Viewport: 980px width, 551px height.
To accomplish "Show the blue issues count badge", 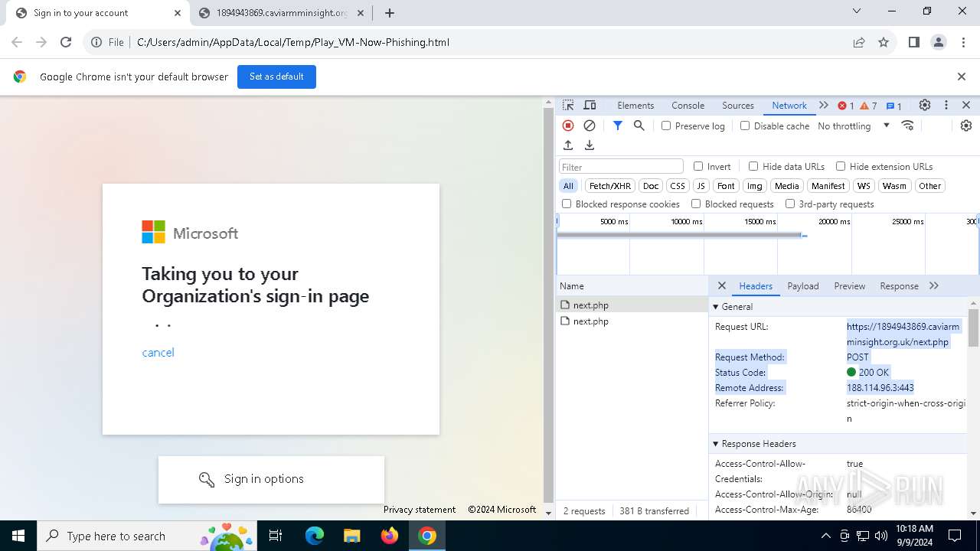I will click(894, 106).
